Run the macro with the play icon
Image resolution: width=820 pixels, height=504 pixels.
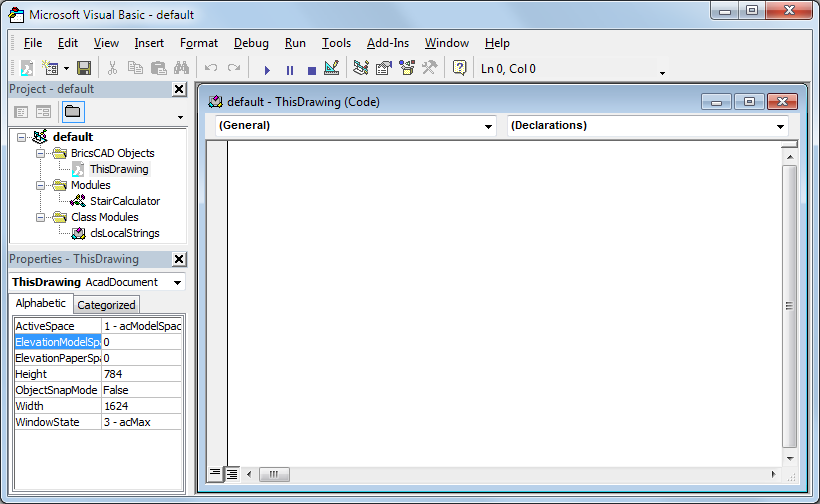click(x=267, y=70)
